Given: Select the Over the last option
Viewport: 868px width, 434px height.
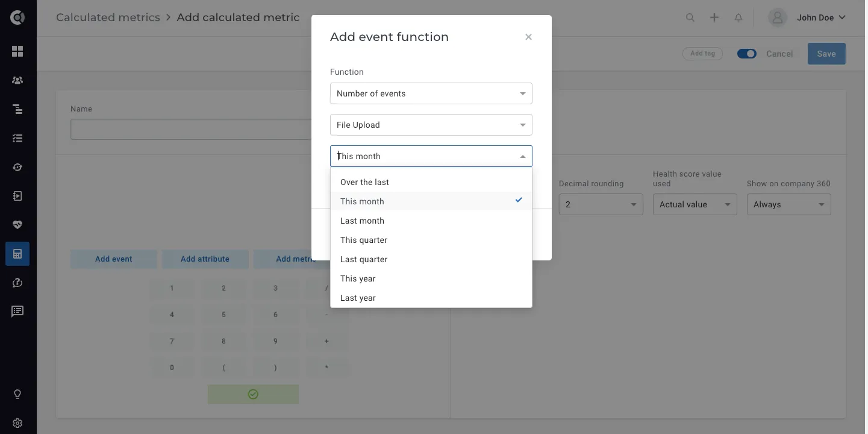Looking at the screenshot, I should (x=431, y=182).
